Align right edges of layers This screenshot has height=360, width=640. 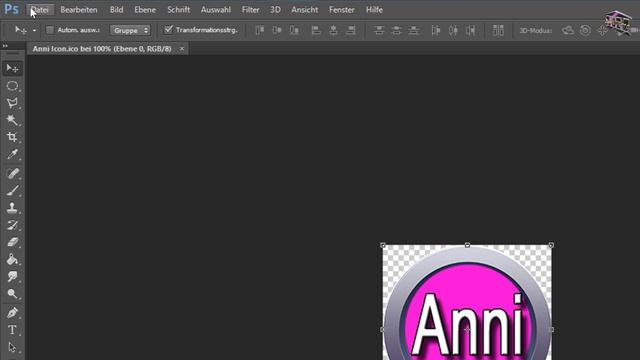(x=350, y=30)
